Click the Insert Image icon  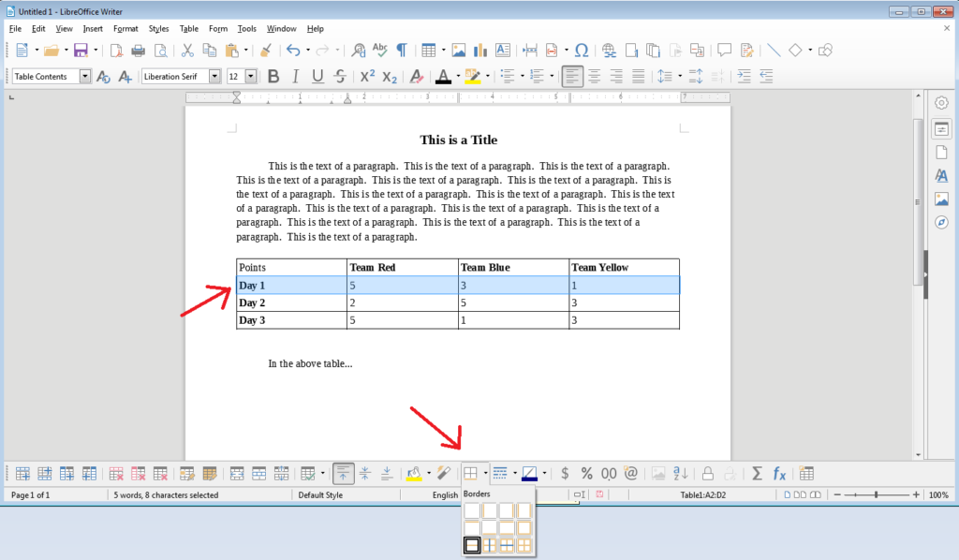pos(459,51)
